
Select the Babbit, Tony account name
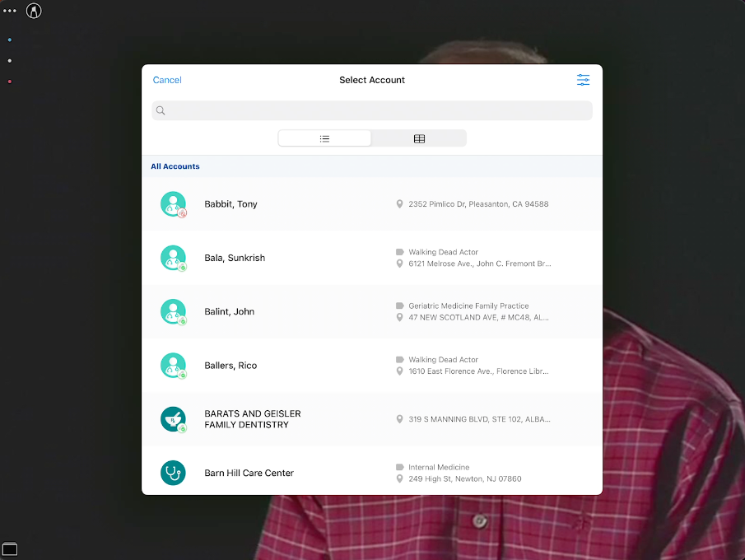click(230, 204)
